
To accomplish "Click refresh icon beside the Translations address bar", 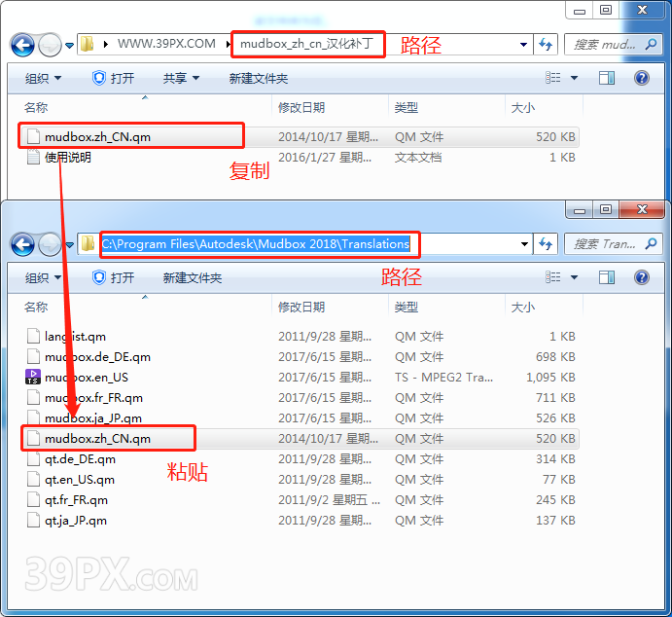I will pyautogui.click(x=547, y=244).
